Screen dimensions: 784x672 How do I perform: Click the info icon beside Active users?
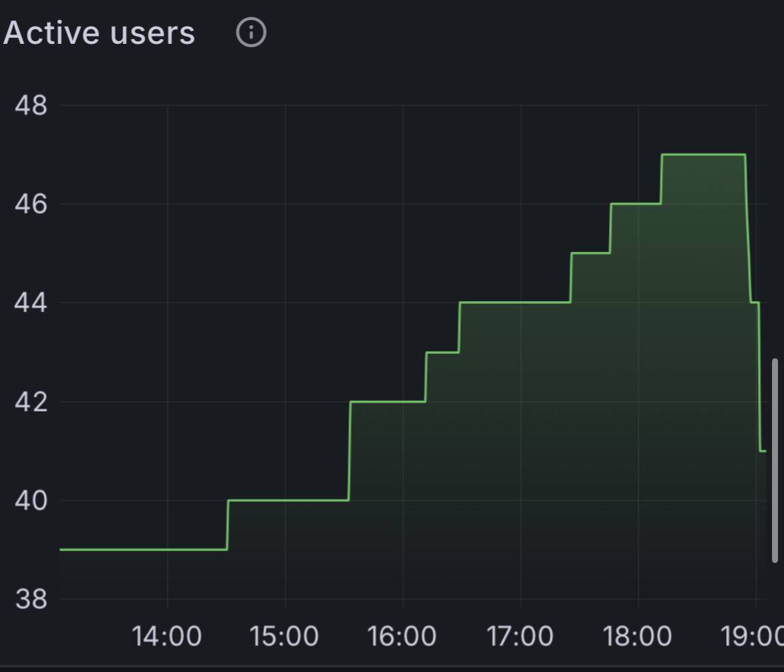[251, 33]
